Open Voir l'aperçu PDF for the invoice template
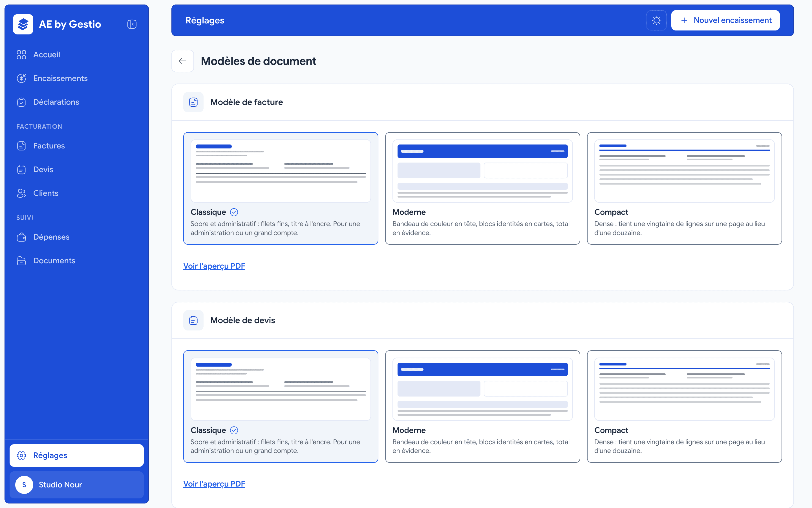This screenshot has height=508, width=812. pyautogui.click(x=214, y=266)
